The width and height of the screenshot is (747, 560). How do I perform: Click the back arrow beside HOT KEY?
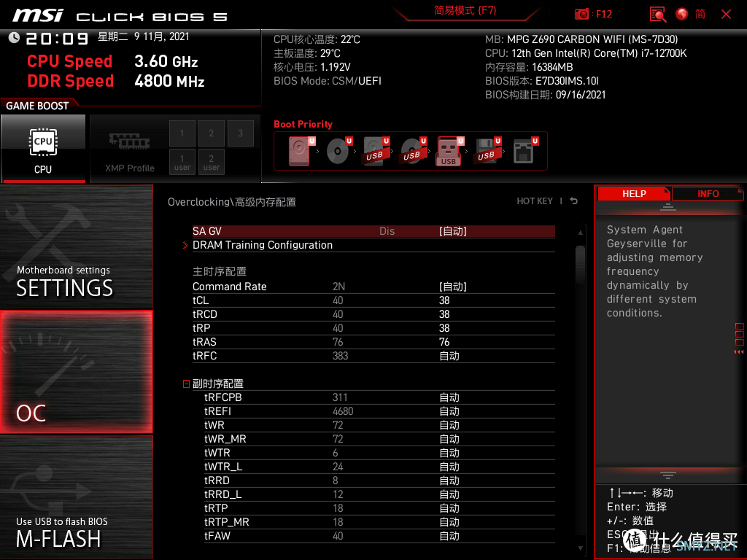click(x=574, y=201)
